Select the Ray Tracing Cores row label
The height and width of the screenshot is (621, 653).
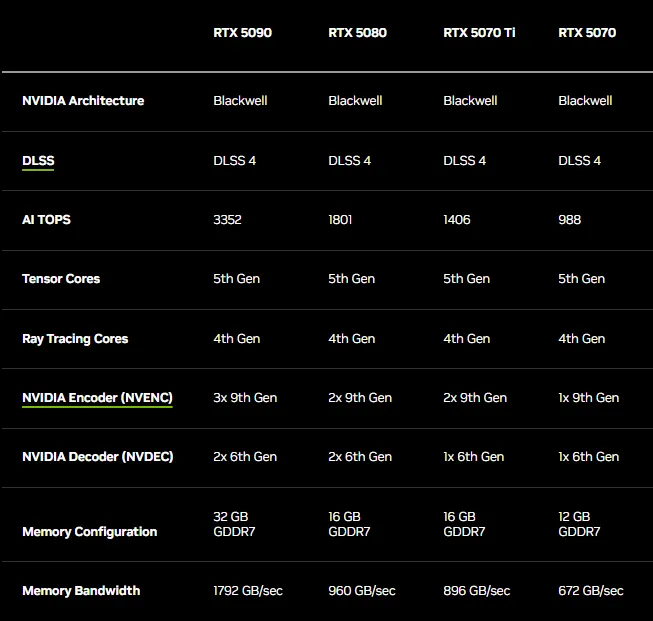75,338
